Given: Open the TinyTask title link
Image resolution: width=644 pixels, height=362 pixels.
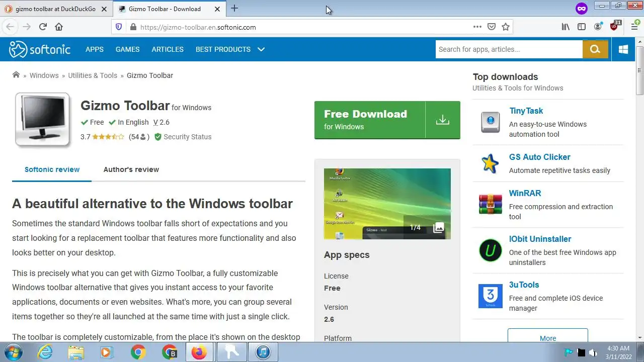Looking at the screenshot, I should 526,111.
